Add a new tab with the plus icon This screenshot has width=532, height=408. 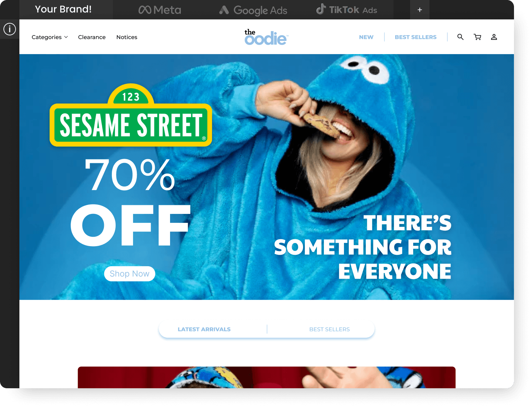coord(420,10)
